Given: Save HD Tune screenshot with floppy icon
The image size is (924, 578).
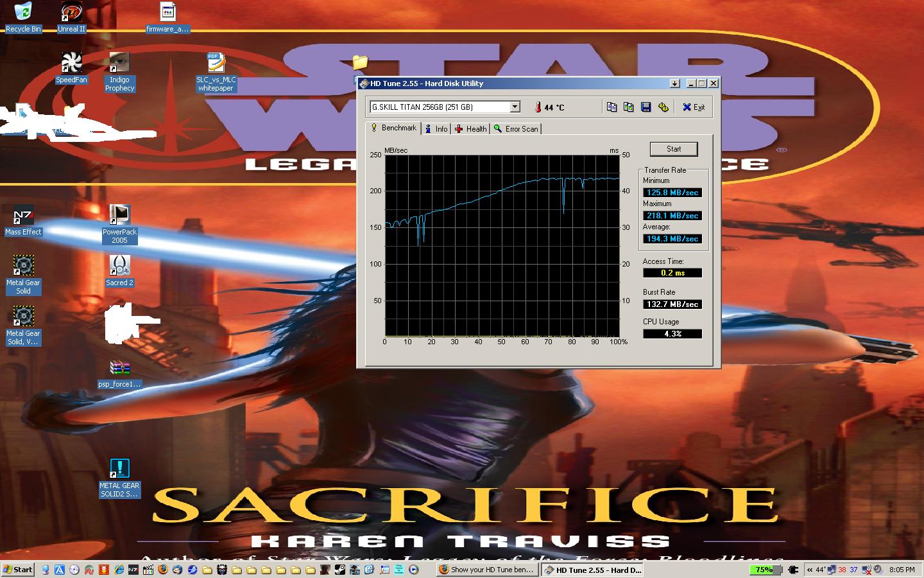Looking at the screenshot, I should point(646,107).
